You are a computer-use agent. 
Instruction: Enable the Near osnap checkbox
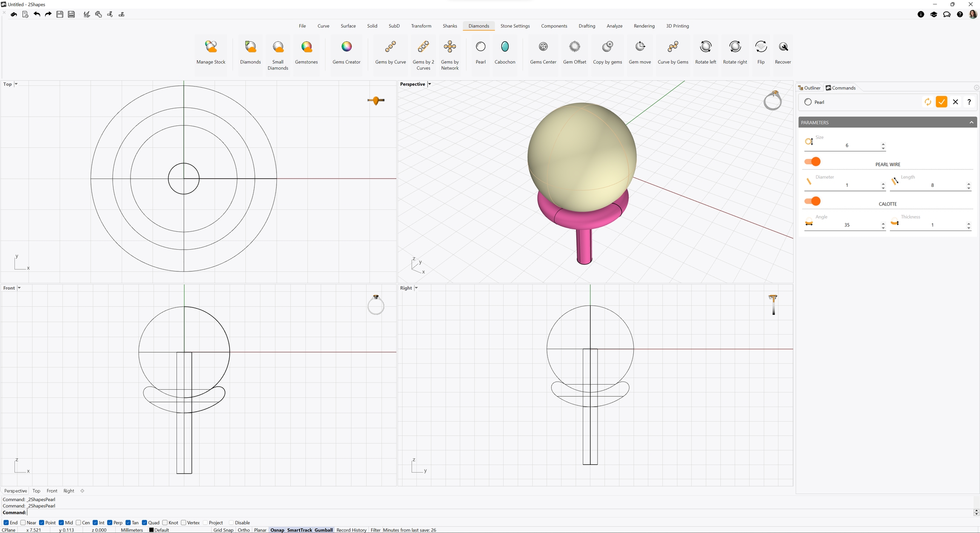click(23, 523)
